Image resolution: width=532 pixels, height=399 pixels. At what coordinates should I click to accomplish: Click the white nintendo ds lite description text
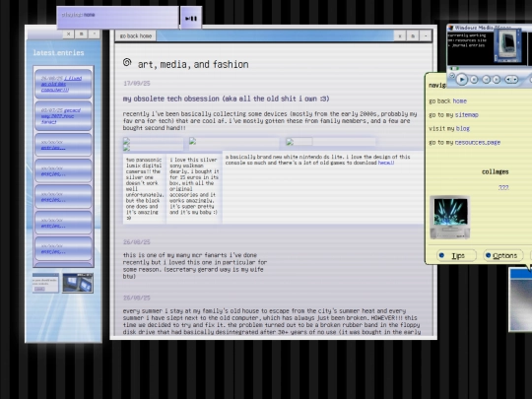click(317, 160)
